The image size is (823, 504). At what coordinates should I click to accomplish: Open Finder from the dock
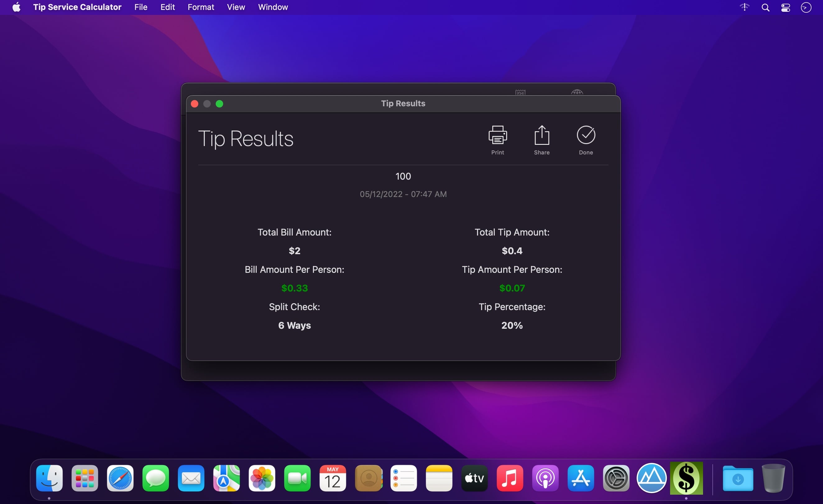tap(49, 478)
